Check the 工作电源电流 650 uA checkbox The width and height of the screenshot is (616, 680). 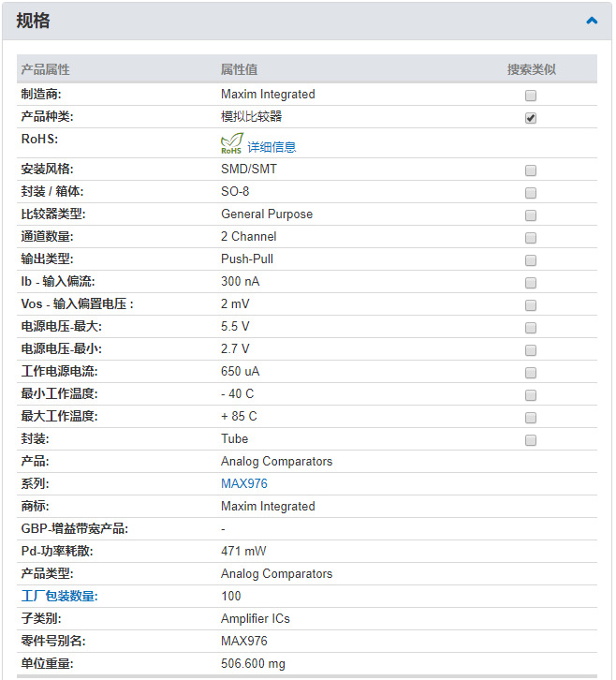pyautogui.click(x=531, y=373)
